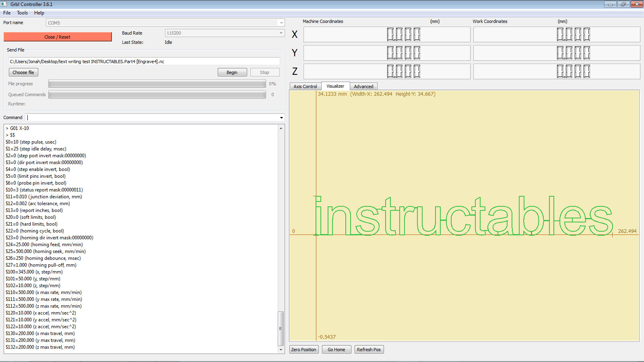
Task: Open the Advanced tab
Action: click(x=363, y=86)
